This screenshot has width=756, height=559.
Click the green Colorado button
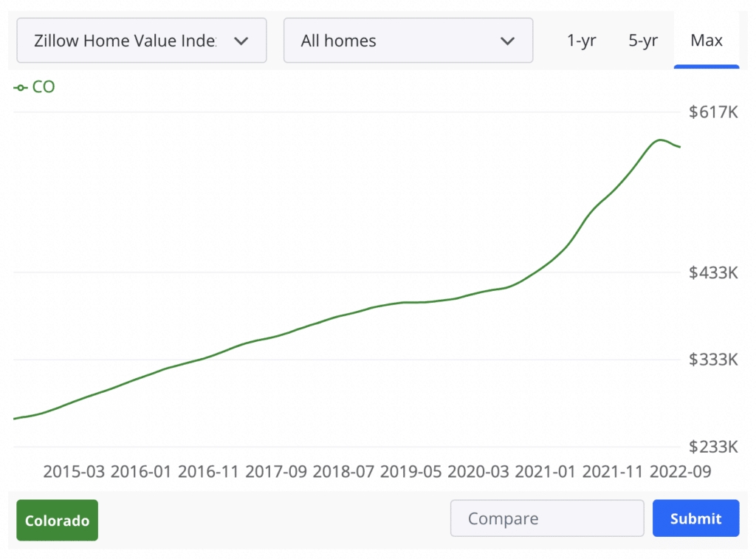[x=58, y=520]
